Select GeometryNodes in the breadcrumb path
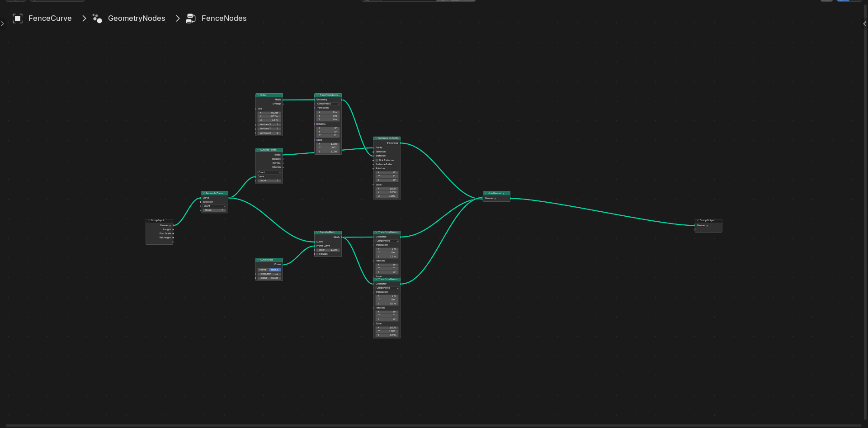868x428 pixels. click(x=137, y=18)
